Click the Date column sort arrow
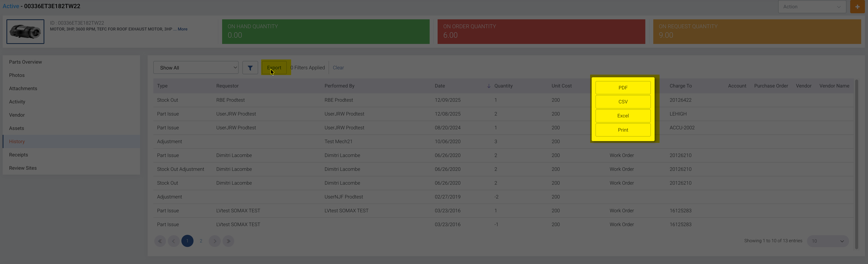 pyautogui.click(x=489, y=86)
